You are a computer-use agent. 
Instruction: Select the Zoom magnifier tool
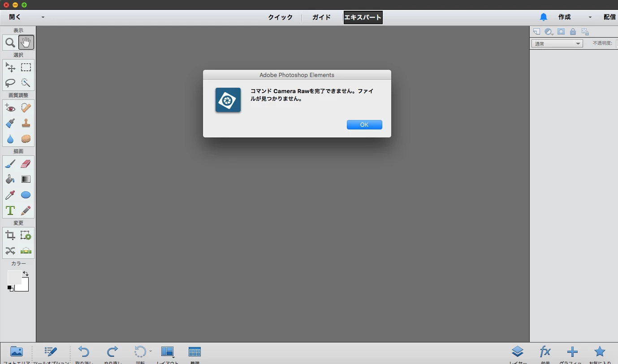(10, 43)
